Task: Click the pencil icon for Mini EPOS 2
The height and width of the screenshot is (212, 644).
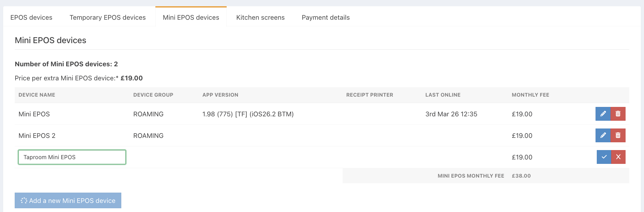Action: 603,135
